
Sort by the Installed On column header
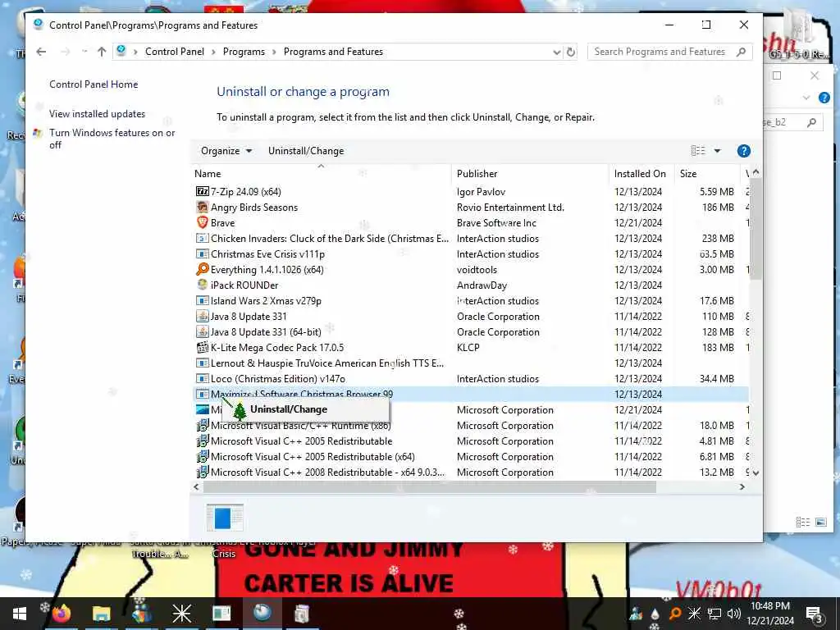coord(641,174)
